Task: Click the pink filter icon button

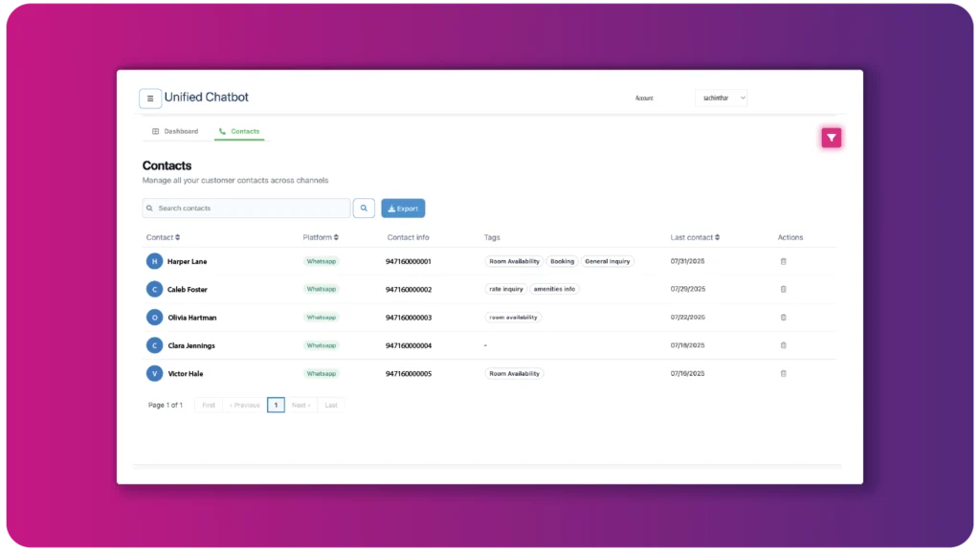Action: [831, 139]
